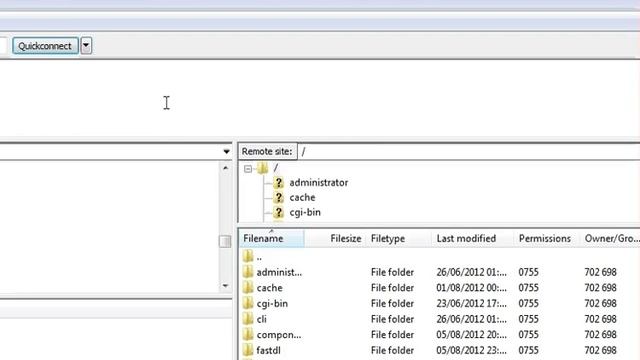Image resolution: width=640 pixels, height=360 pixels.
Task: Click the Quickconnect button
Action: pos(45,46)
